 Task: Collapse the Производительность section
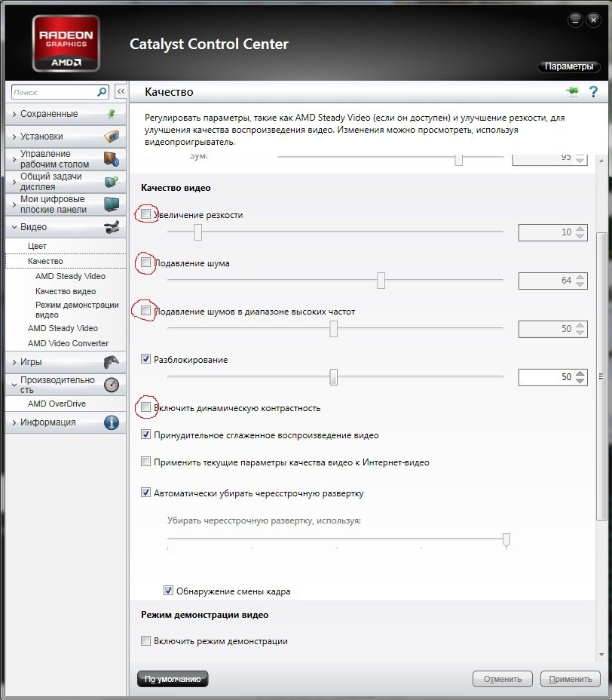point(14,385)
